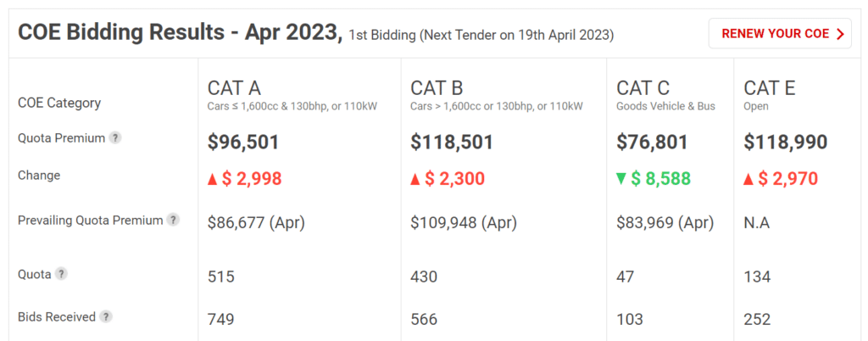Click the Quota Premium help icon
The image size is (868, 341).
[114, 137]
